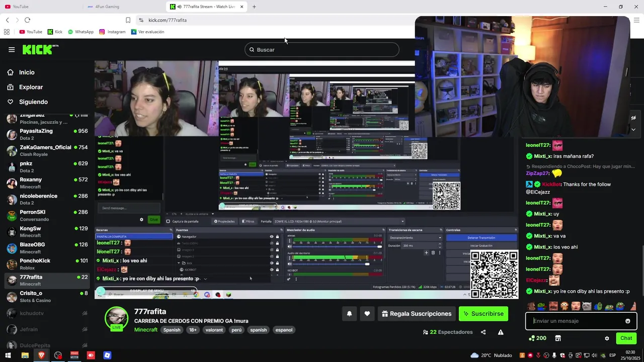Click the valorant tag
Screen dimensions: 644x362
pyautogui.click(x=214, y=330)
